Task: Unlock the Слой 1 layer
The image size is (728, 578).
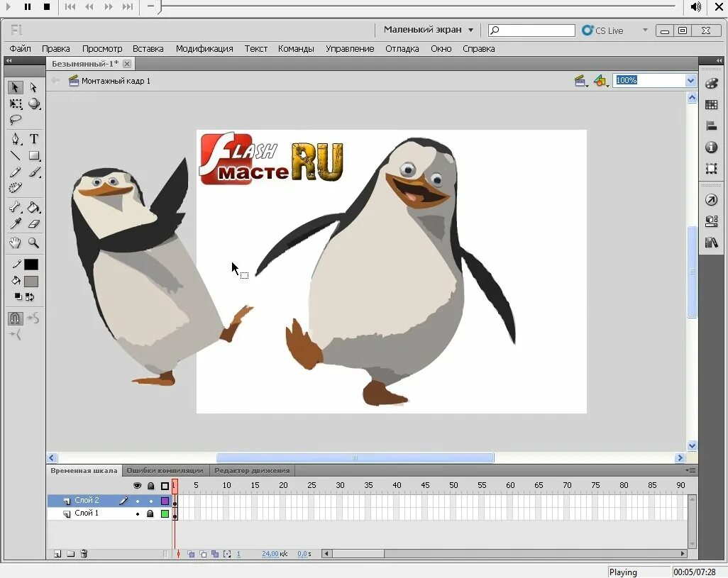Action: [x=150, y=513]
